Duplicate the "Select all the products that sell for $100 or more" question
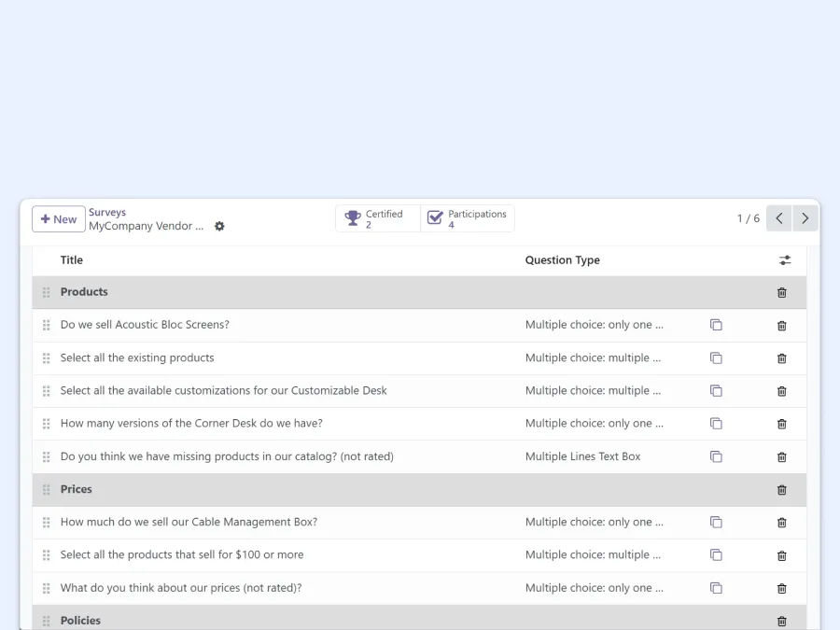This screenshot has width=840, height=630. click(716, 555)
